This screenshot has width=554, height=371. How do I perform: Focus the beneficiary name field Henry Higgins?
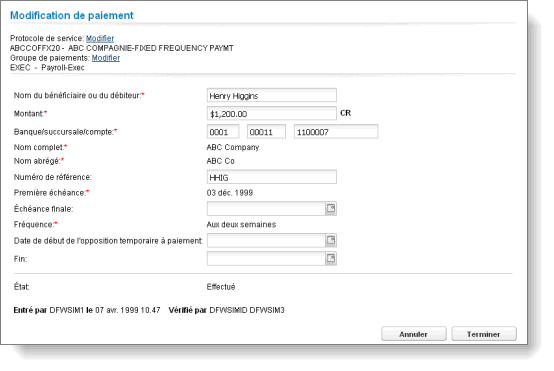tap(271, 95)
